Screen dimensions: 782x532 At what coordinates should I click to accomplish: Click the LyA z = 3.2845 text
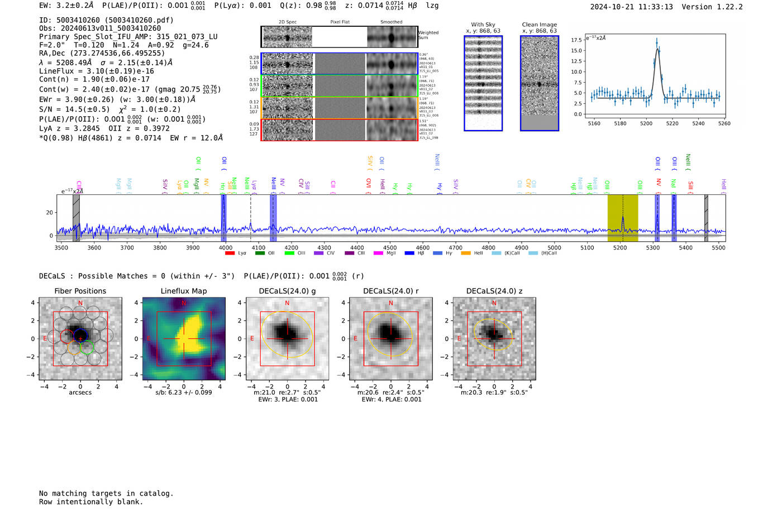(x=69, y=128)
